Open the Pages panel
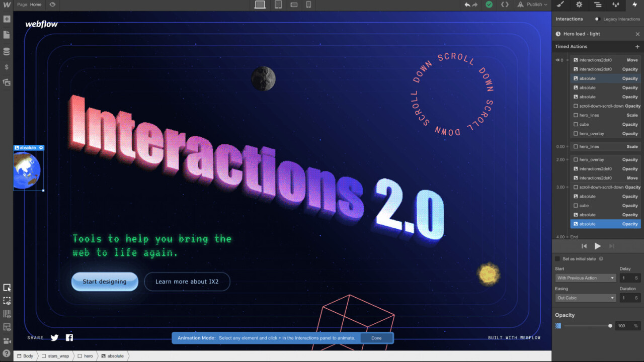This screenshot has width=644, height=362. 7,35
